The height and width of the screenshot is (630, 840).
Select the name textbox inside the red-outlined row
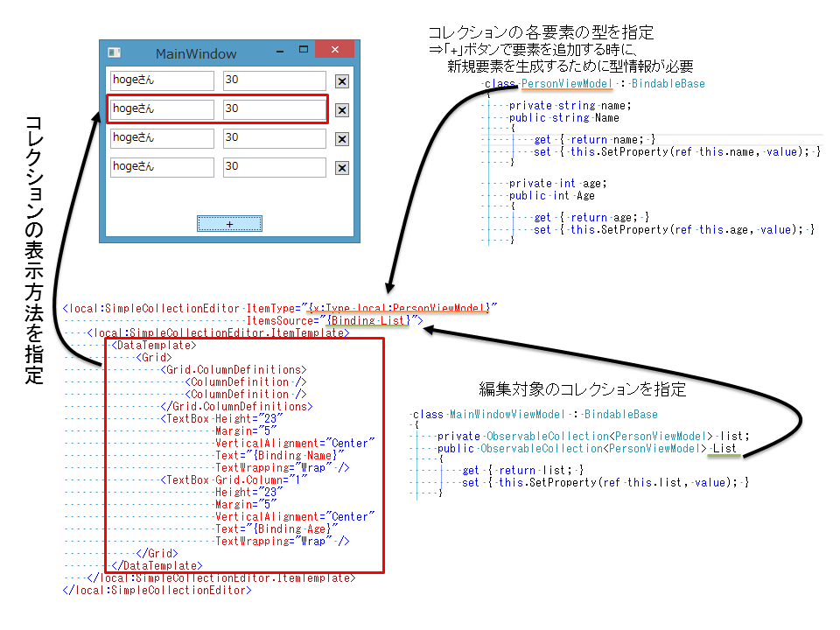[x=162, y=109]
